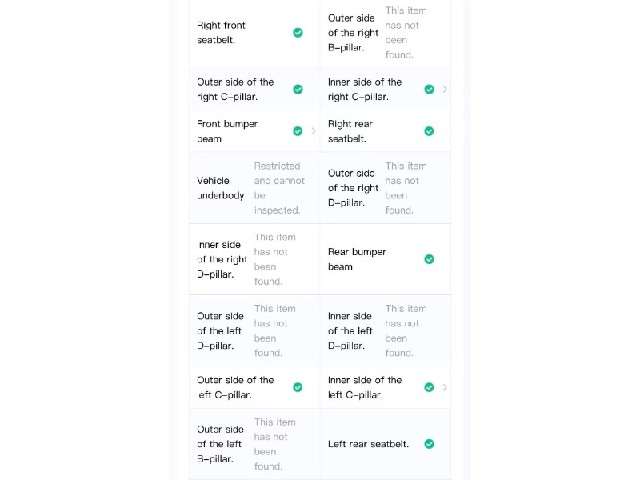Expand Front bumper beam details chevron

pos(313,131)
